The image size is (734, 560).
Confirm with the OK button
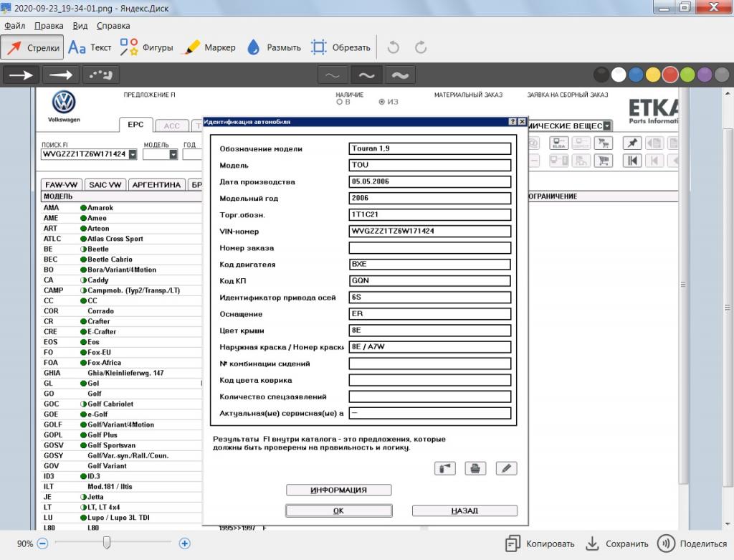(x=338, y=511)
